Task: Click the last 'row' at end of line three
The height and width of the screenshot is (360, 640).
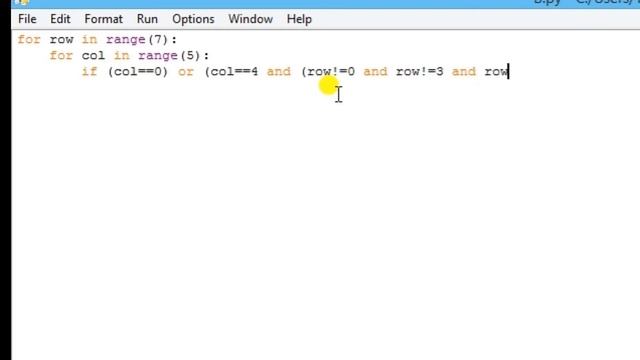Action: [496, 72]
